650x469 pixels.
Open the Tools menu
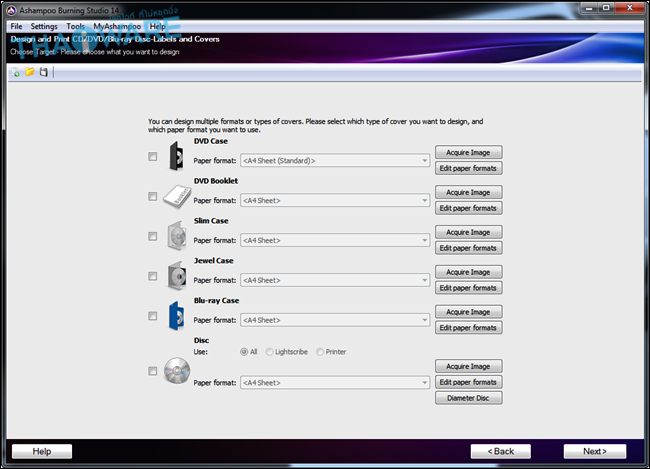click(x=75, y=26)
